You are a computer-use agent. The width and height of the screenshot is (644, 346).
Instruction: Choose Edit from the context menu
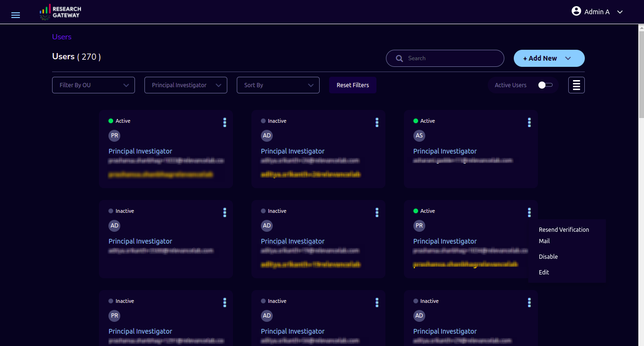[x=544, y=272]
